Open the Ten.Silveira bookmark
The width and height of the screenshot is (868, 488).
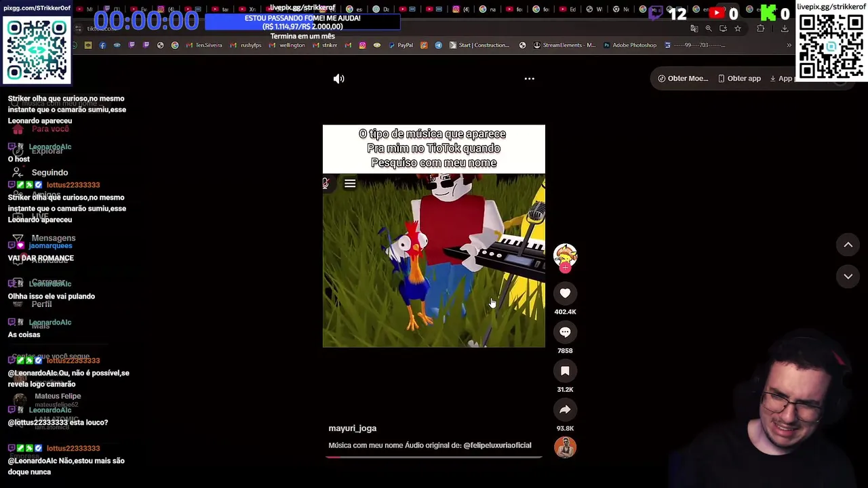(203, 45)
